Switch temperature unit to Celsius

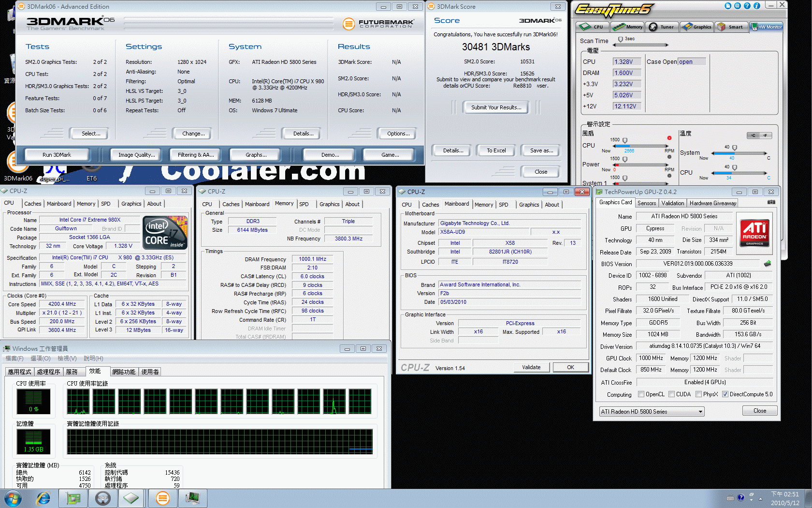click(x=753, y=135)
